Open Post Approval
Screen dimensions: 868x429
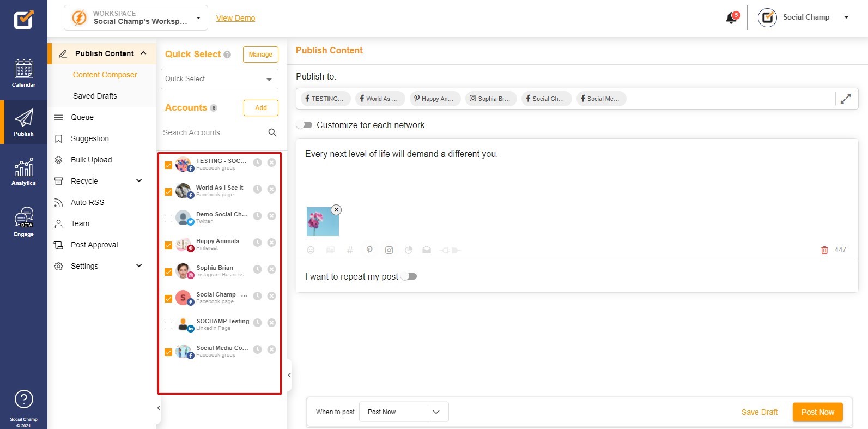pos(94,245)
